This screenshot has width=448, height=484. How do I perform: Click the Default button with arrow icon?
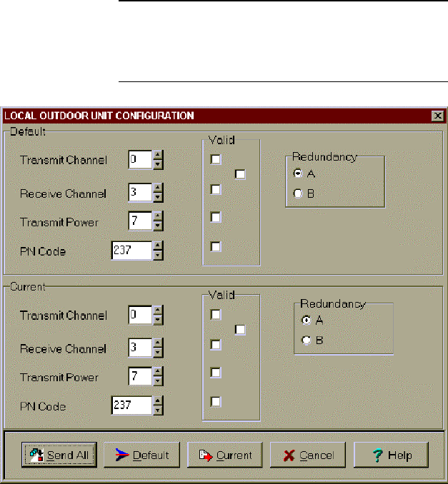[141, 455]
